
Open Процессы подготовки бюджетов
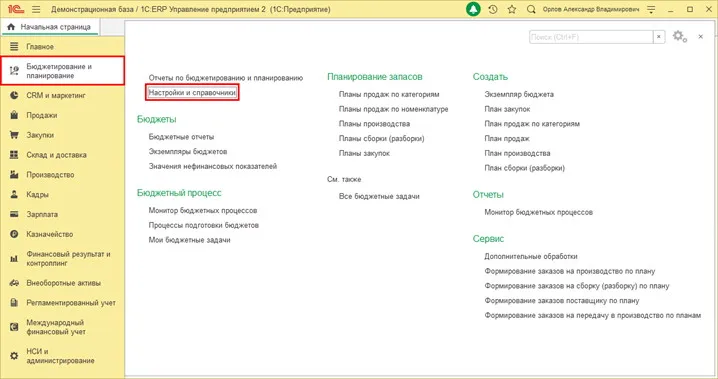click(x=204, y=225)
